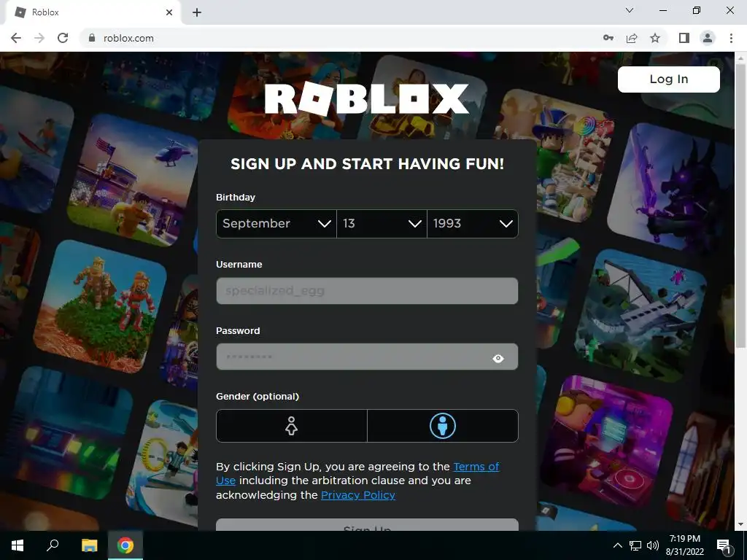Click the DJ turntable game thumbnail
747x560 pixels.
coord(606,440)
